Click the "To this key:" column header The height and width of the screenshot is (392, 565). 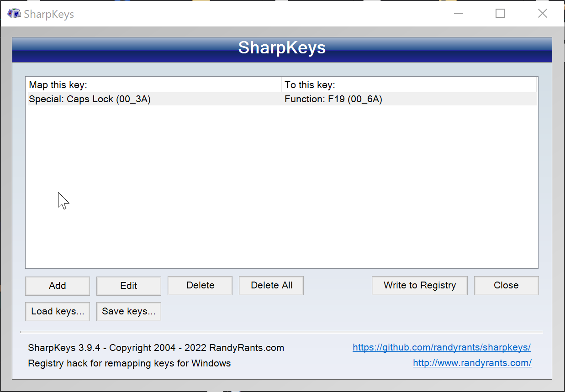coord(409,85)
